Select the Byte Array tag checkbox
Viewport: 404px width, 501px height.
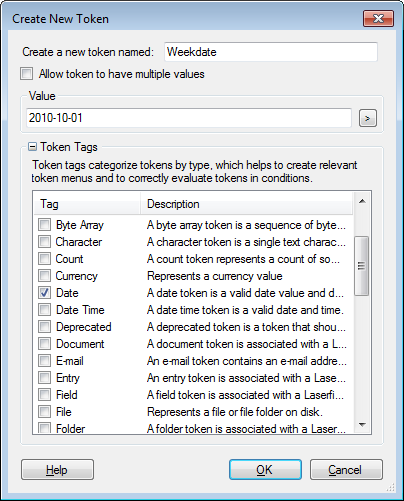(x=44, y=225)
